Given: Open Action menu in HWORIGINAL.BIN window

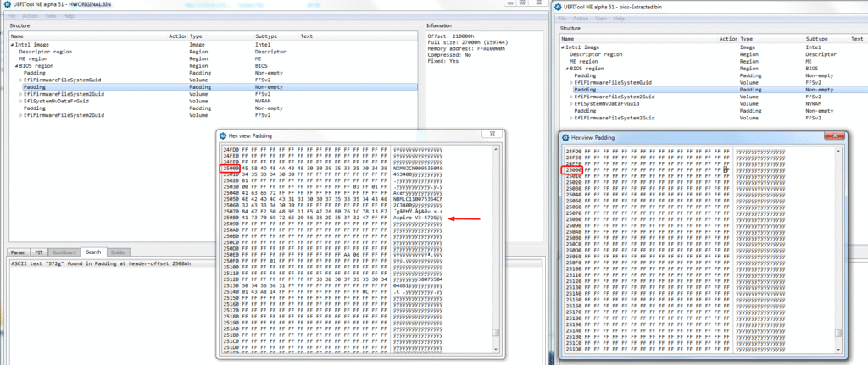Looking at the screenshot, I should tap(31, 16).
